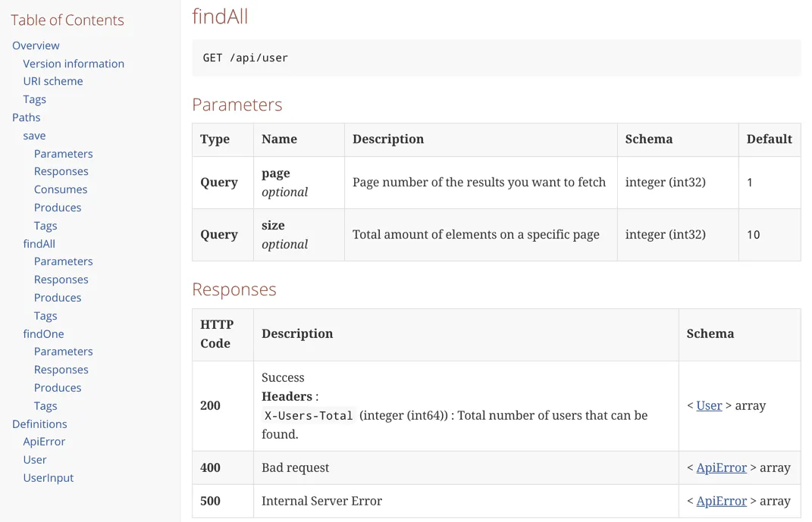The height and width of the screenshot is (522, 812).
Task: Open Produces under findOne
Action: point(57,387)
